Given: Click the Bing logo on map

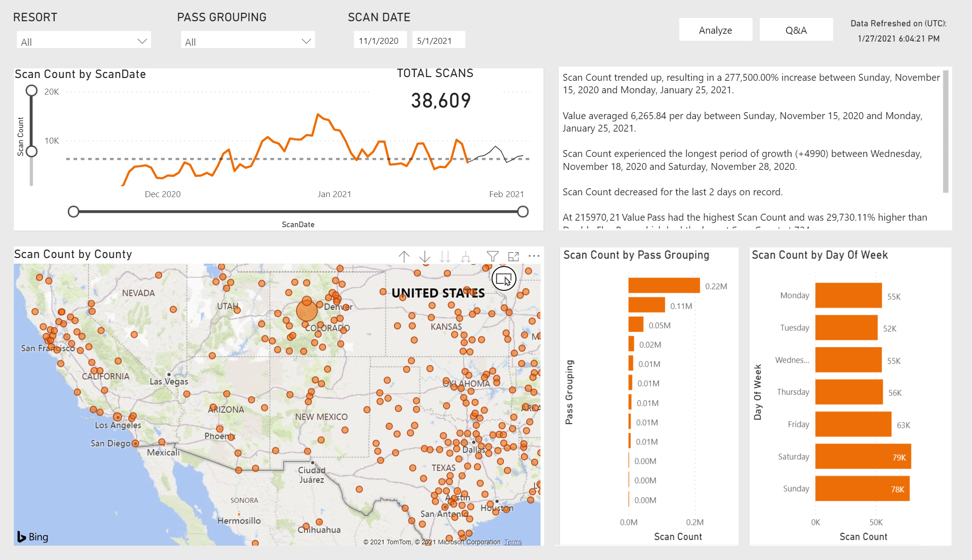Looking at the screenshot, I should point(33,536).
